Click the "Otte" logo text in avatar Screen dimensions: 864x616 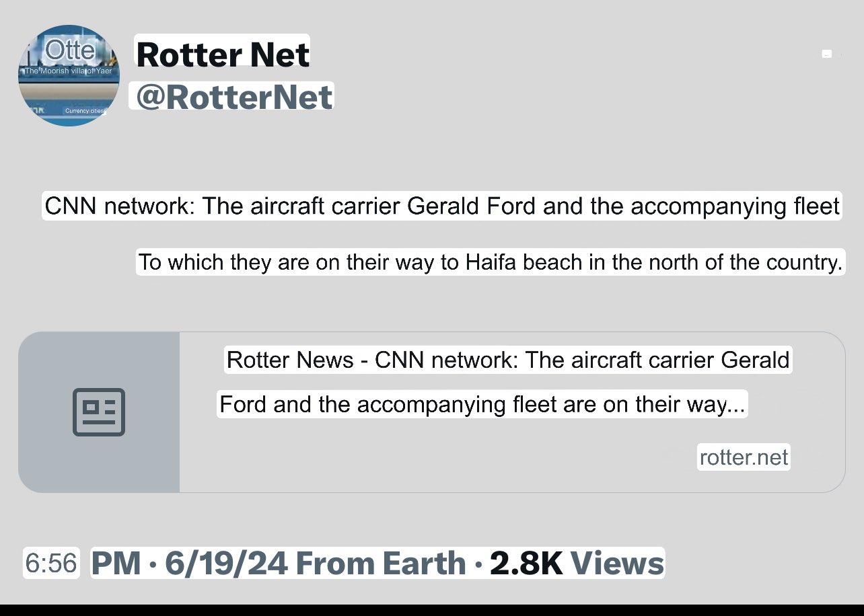point(70,50)
